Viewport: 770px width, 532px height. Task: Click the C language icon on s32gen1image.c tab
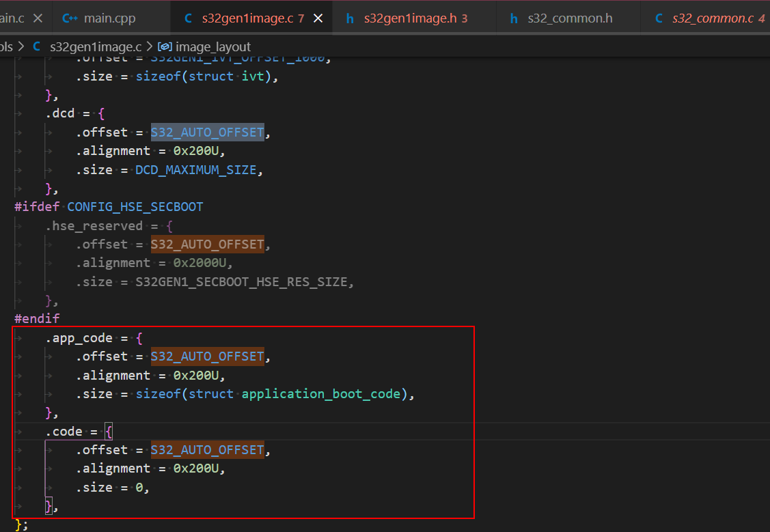pos(188,18)
